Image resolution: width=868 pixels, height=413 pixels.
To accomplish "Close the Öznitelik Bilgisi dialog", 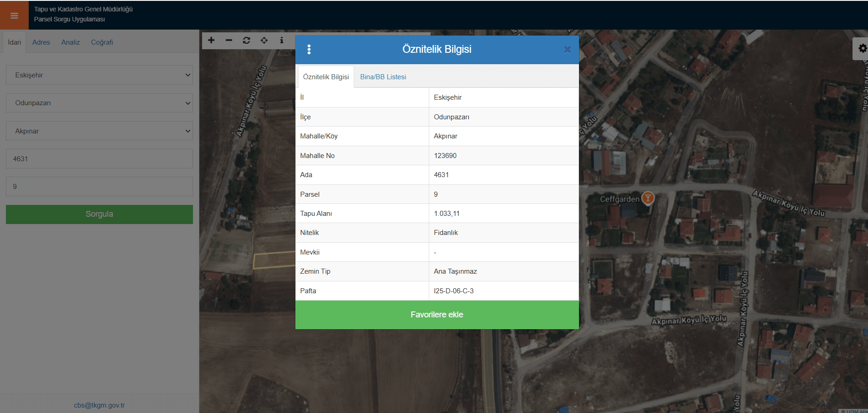I will [x=567, y=49].
